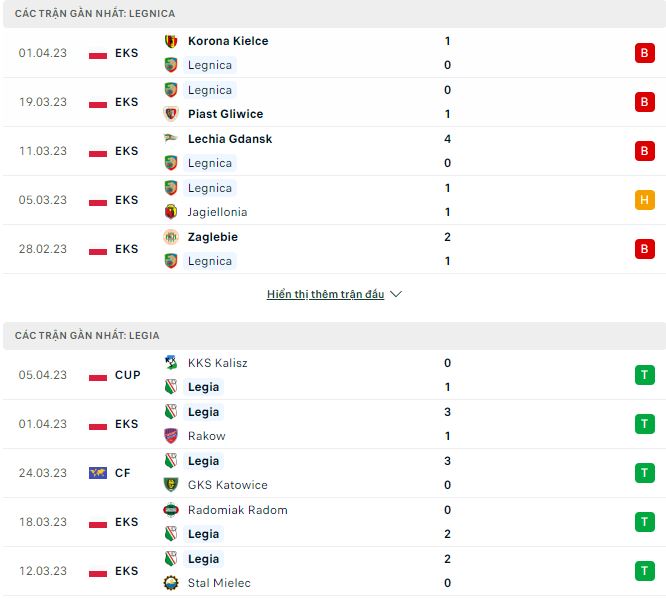Click the Stal Mielec club logo
The image size is (666, 599).
pos(171,583)
